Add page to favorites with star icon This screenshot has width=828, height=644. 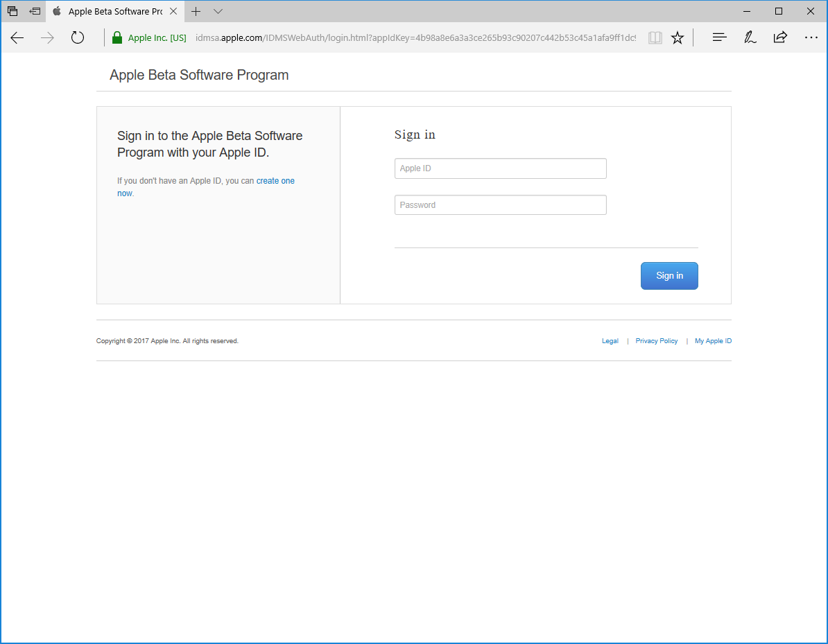[678, 38]
